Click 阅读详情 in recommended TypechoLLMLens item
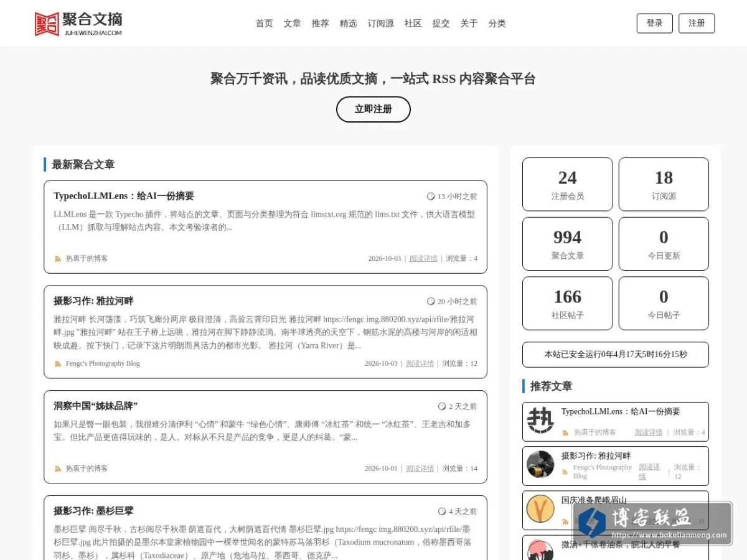 (x=649, y=432)
